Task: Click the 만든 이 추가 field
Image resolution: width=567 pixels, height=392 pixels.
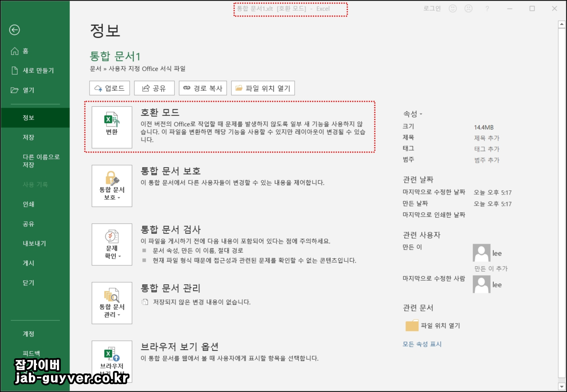Action: pyautogui.click(x=491, y=268)
